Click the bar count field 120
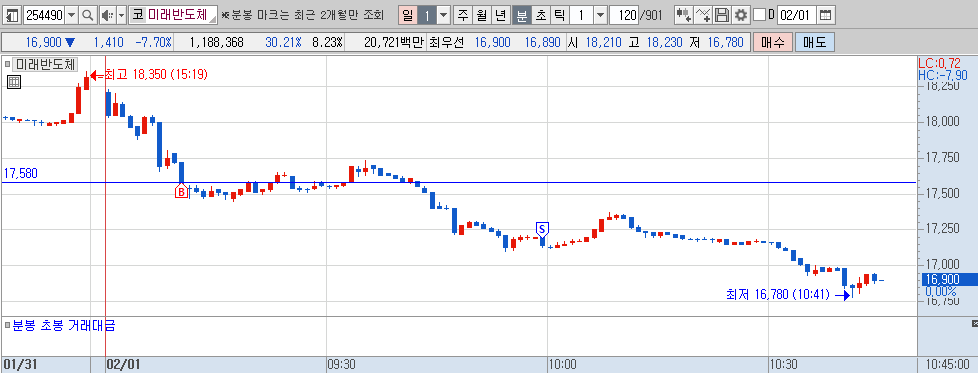Screen dimensions: 978x373 [624, 14]
